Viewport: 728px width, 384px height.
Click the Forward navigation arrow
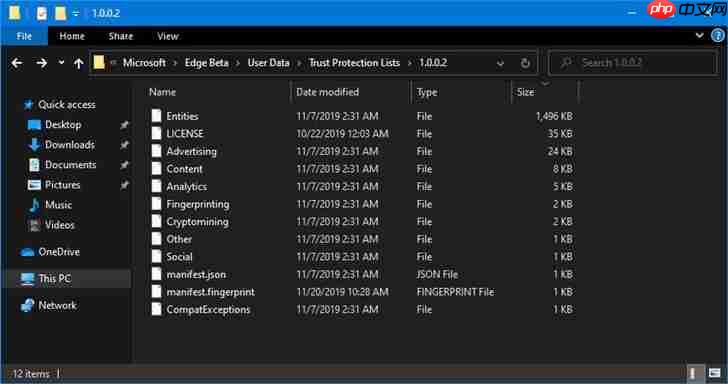(42, 63)
